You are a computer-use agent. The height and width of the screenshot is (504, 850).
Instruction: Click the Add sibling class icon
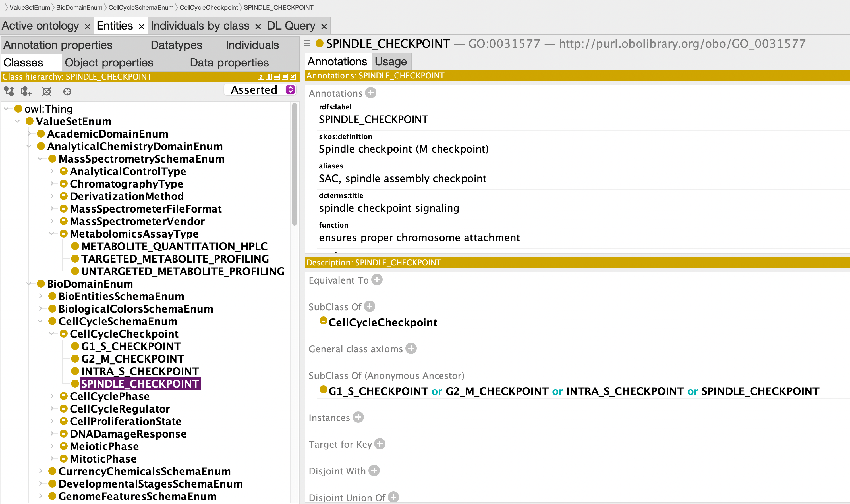26,91
